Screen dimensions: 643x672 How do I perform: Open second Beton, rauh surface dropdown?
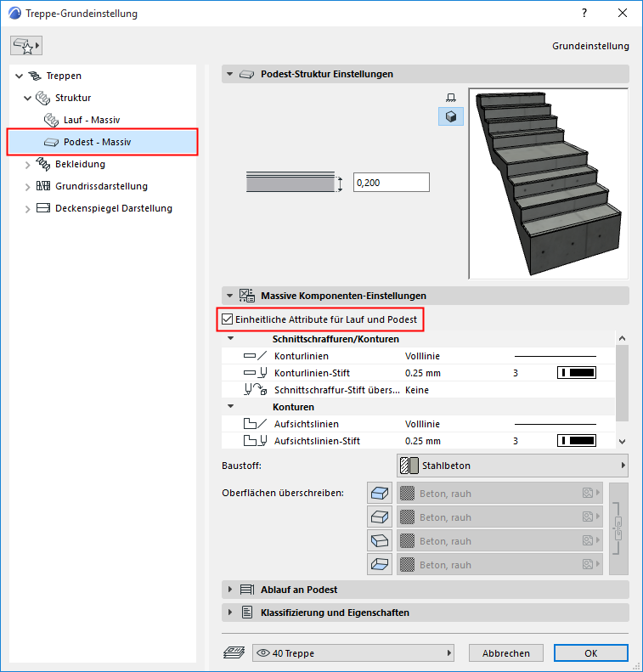(x=500, y=517)
